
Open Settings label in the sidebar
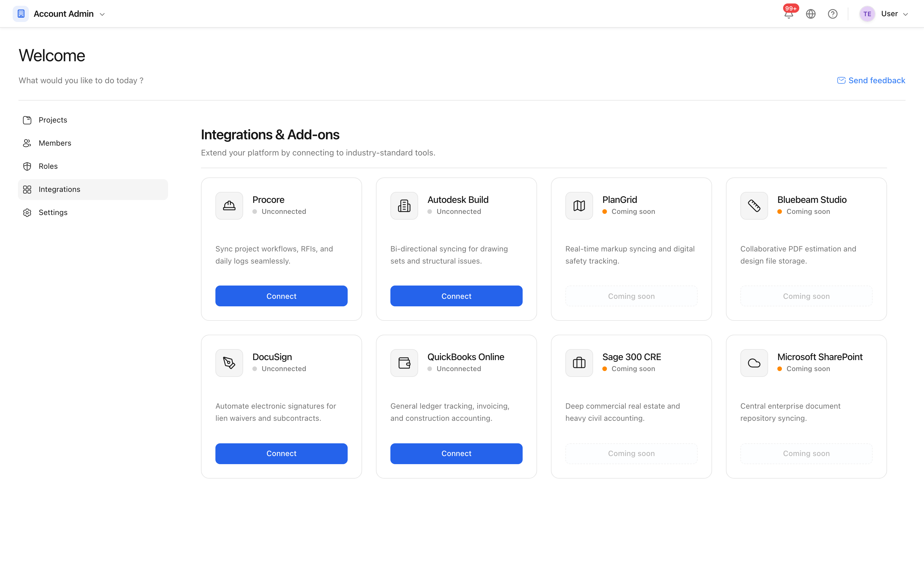(x=53, y=212)
